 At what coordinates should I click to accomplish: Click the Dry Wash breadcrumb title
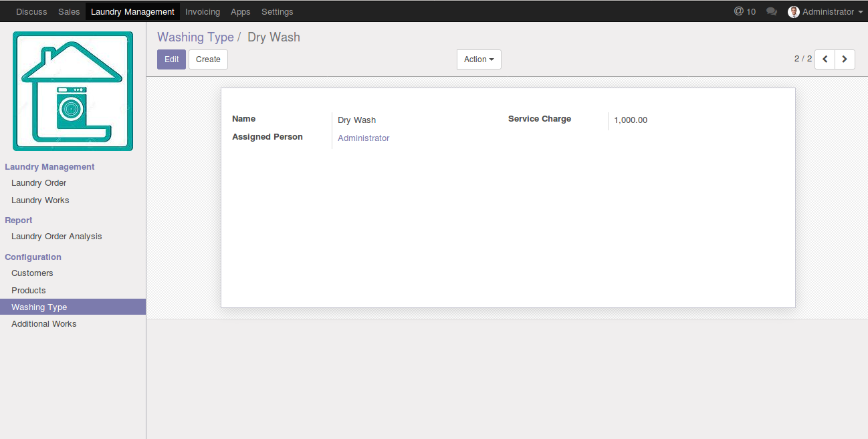click(x=274, y=37)
